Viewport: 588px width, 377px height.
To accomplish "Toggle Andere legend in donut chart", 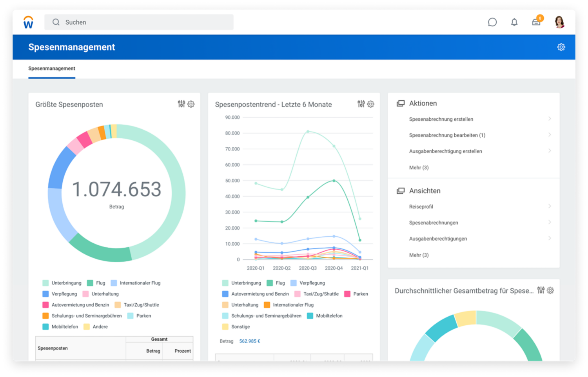I will 96,327.
